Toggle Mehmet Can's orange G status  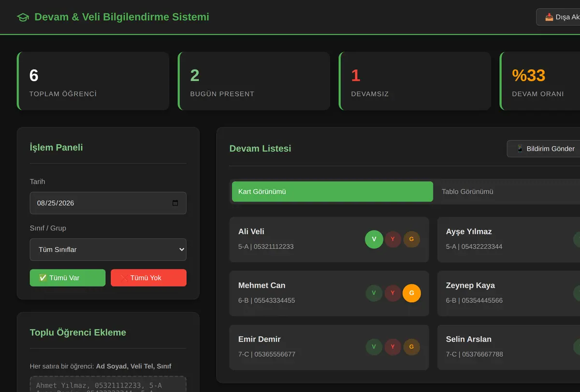click(412, 293)
